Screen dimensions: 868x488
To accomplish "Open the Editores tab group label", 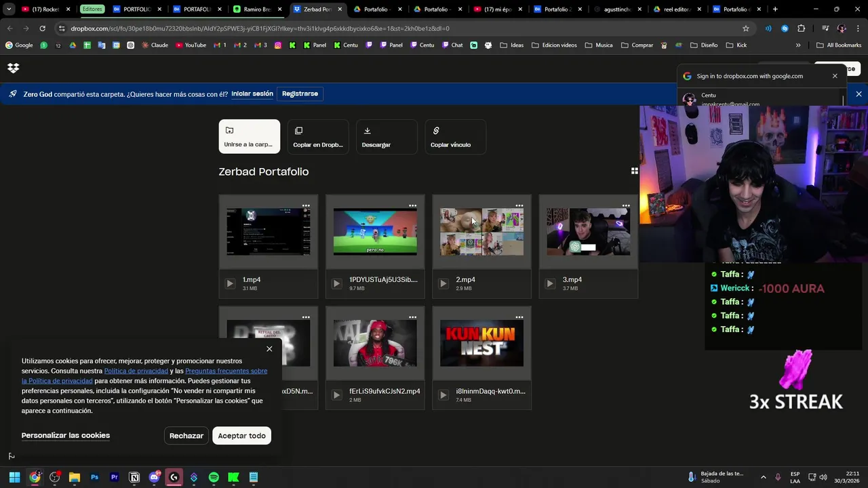I will click(92, 9).
